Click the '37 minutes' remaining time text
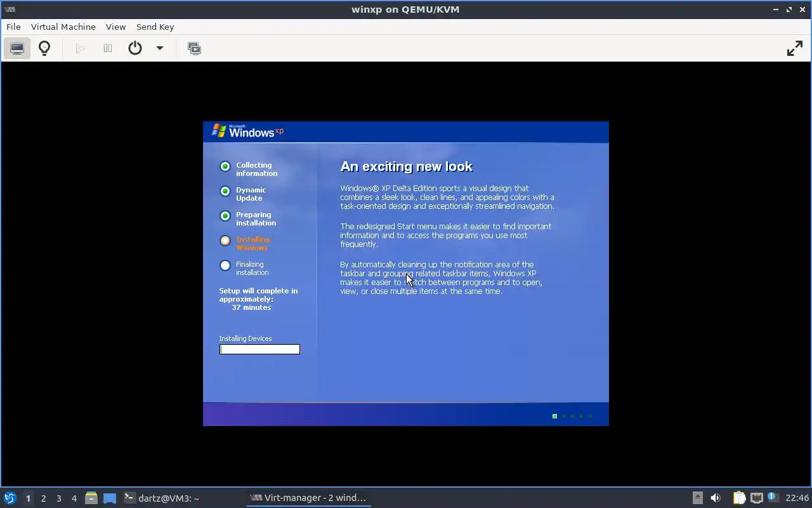This screenshot has height=508, width=812. [x=251, y=307]
